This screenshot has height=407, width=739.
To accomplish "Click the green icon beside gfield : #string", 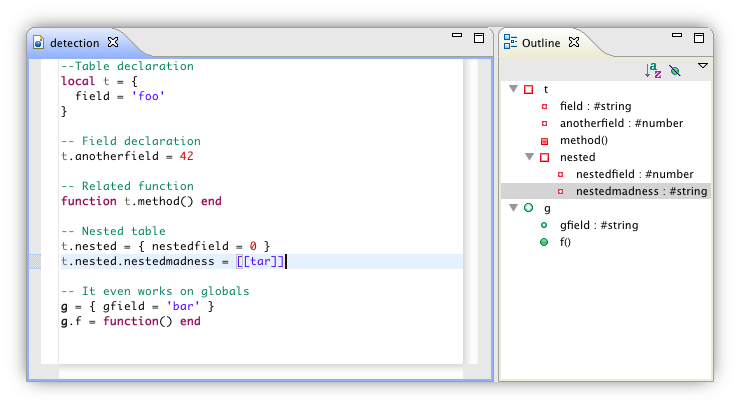I will coord(544,225).
